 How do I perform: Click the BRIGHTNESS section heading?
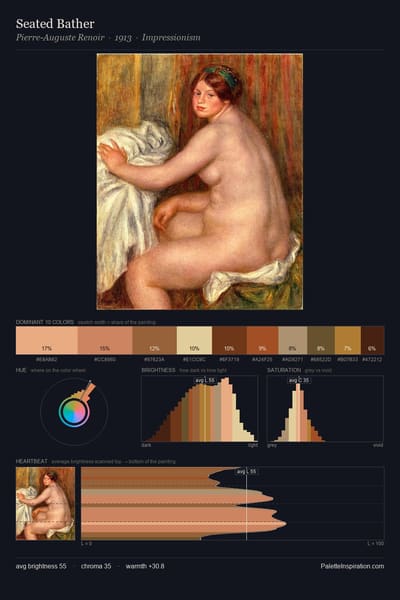158,370
